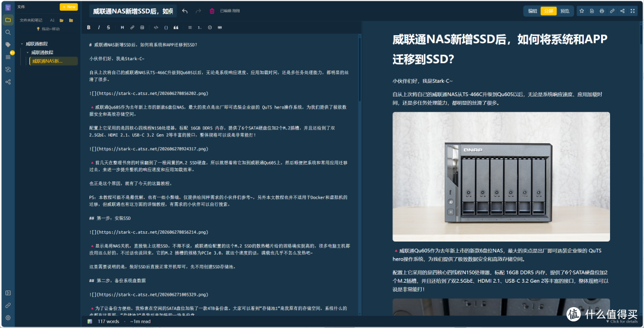This screenshot has height=328, width=644.
Task: Share the note from top-right toolbar
Action: coord(622,11)
